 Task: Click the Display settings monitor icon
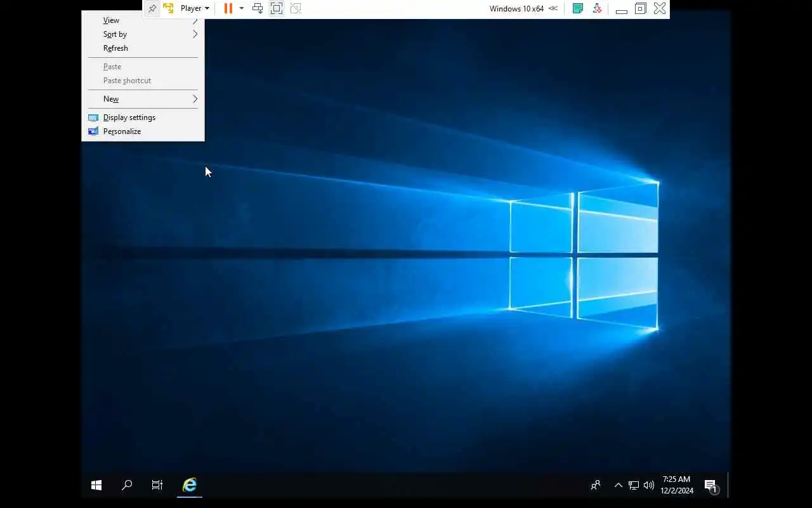(x=93, y=117)
